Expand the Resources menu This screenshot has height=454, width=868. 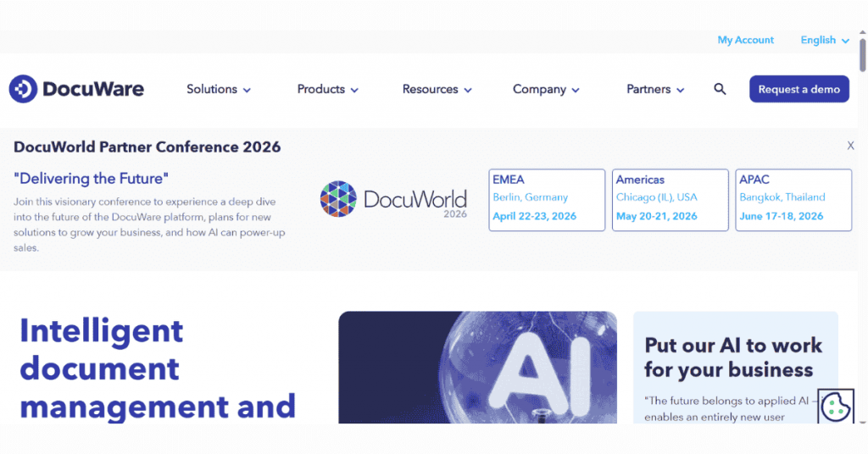pyautogui.click(x=437, y=89)
